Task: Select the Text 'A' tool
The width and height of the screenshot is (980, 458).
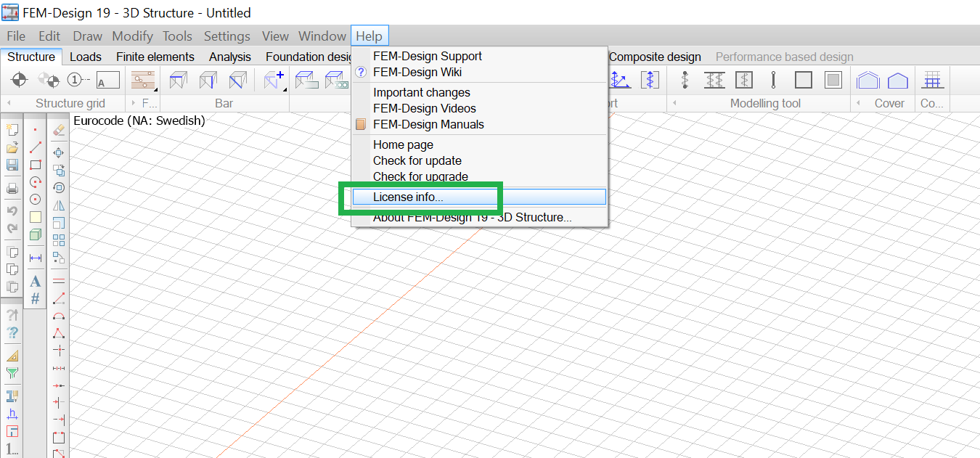Action: 35,281
